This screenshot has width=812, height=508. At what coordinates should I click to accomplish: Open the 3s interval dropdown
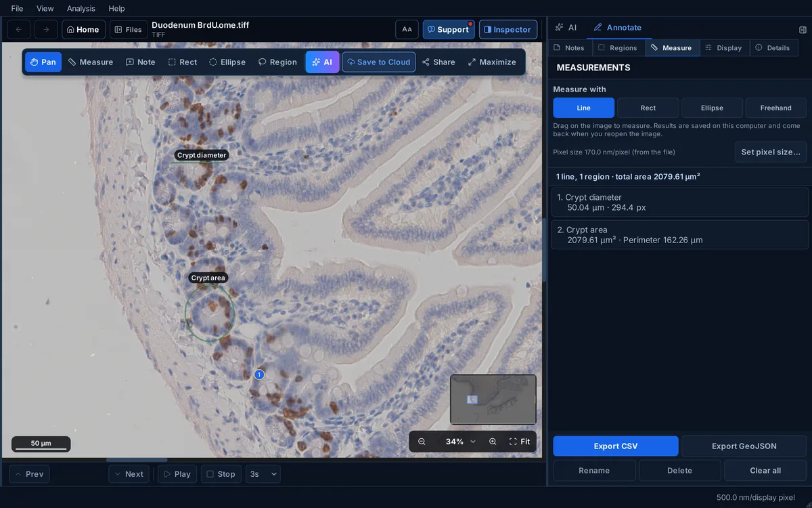click(x=263, y=474)
